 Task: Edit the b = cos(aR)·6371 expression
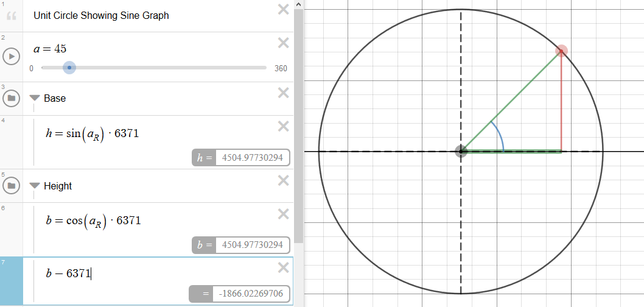[x=93, y=221]
